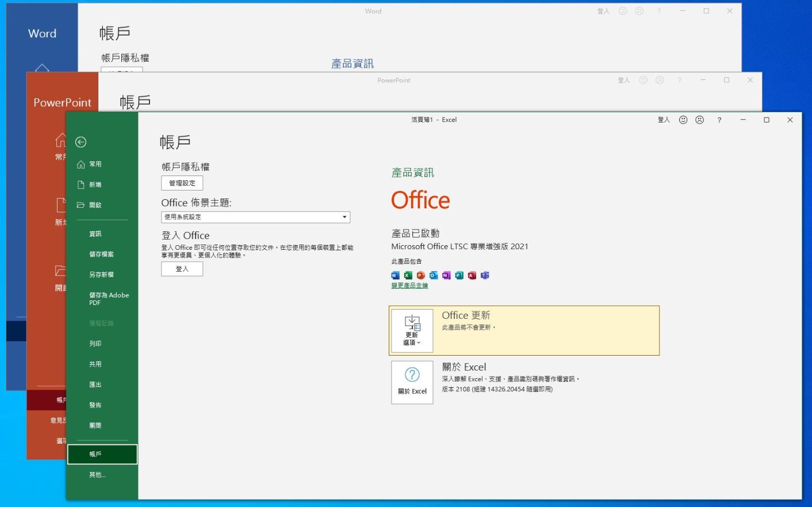Click the open folder icon in PowerPoint sidebar
This screenshot has height=507, width=812.
60,270
